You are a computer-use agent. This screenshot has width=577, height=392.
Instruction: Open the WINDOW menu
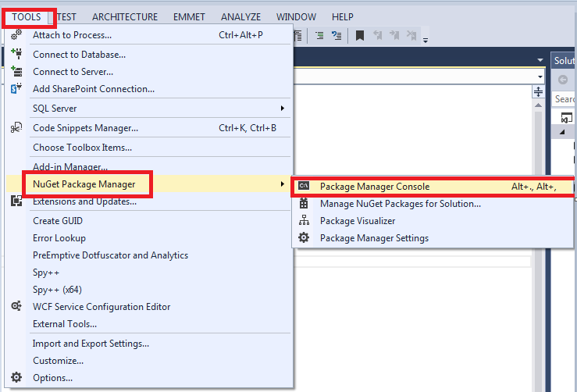[296, 17]
